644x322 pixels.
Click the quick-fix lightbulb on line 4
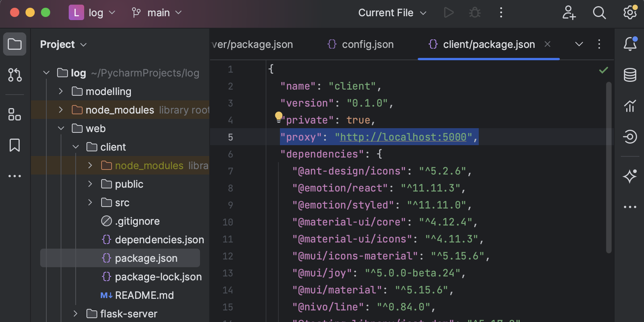[278, 117]
